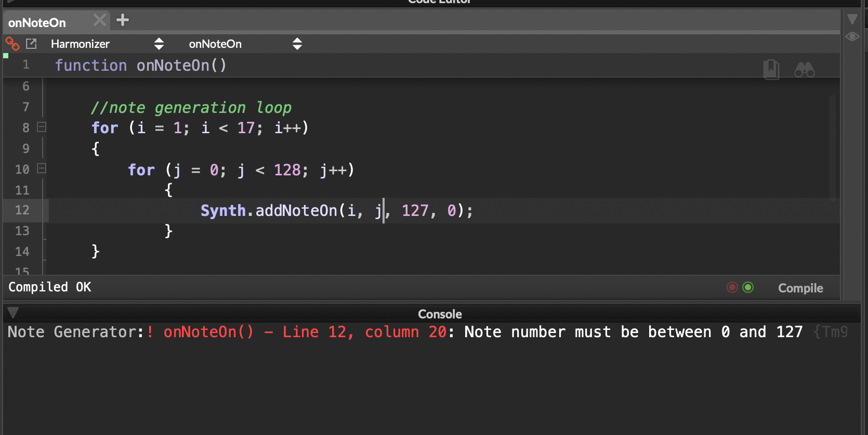868x435 pixels.
Task: Toggle the broken chain link icon
Action: [12, 44]
